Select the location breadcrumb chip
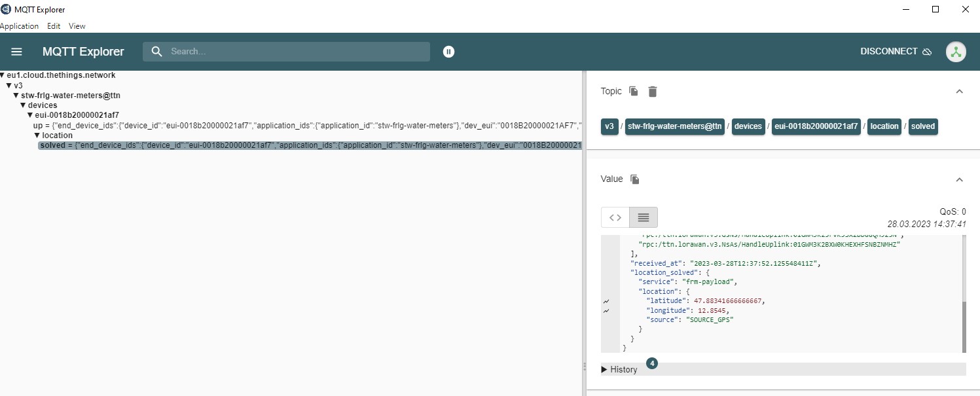Image resolution: width=980 pixels, height=396 pixels. click(884, 126)
